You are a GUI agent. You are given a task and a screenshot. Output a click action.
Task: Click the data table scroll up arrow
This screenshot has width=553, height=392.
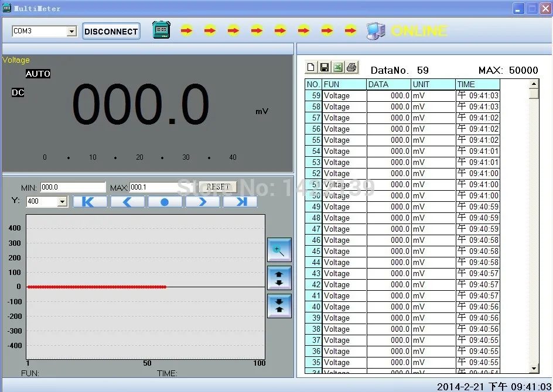534,84
